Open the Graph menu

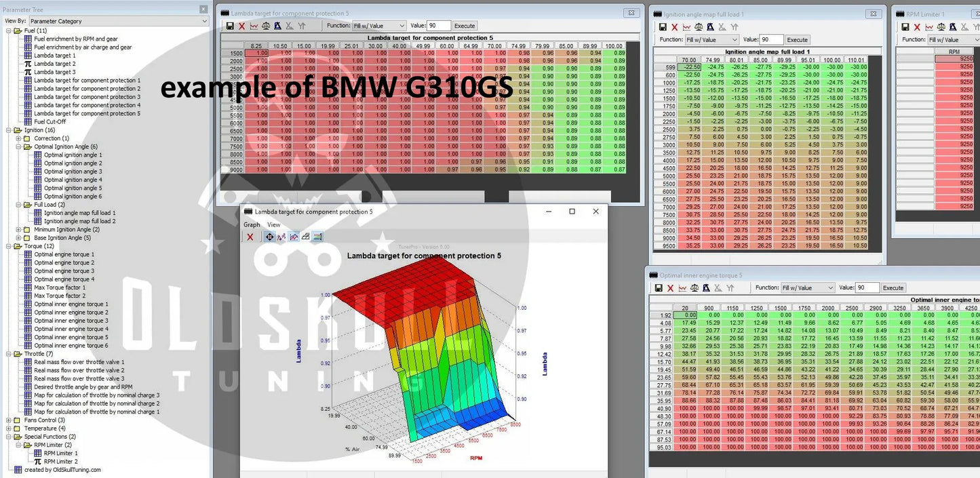(x=252, y=224)
